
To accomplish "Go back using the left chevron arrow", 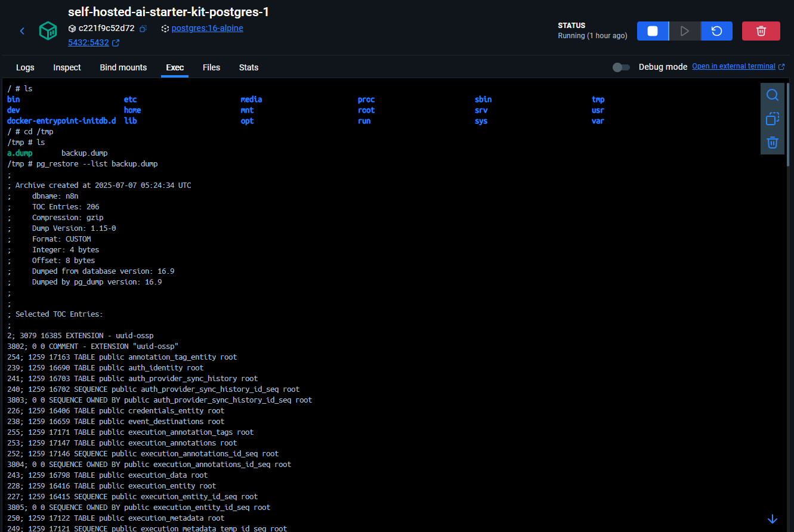I will click(22, 31).
